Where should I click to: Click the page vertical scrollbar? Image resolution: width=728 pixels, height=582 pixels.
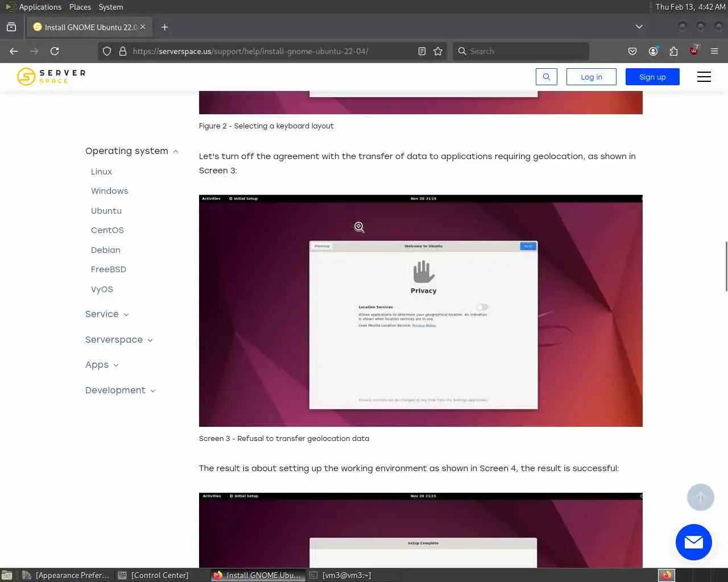(726, 266)
